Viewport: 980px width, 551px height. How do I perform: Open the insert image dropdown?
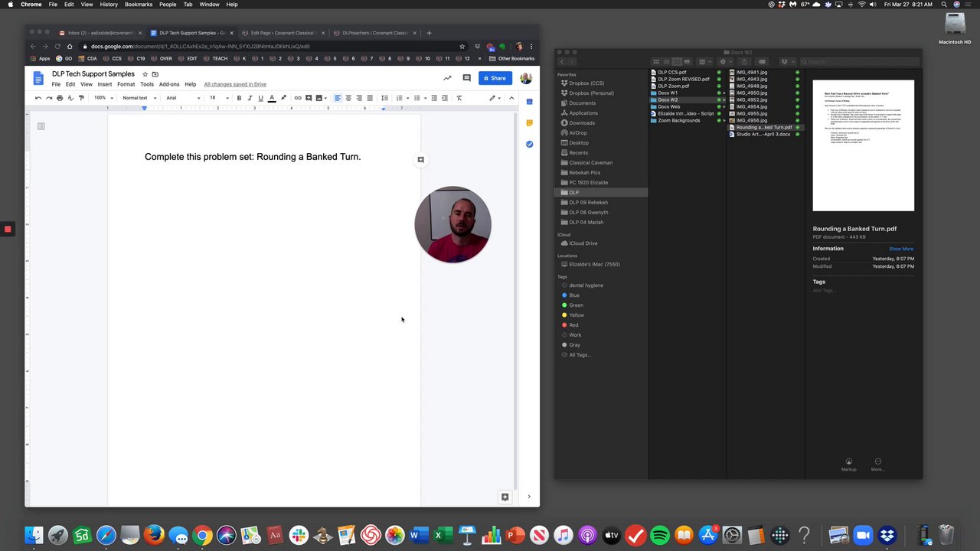click(x=322, y=98)
